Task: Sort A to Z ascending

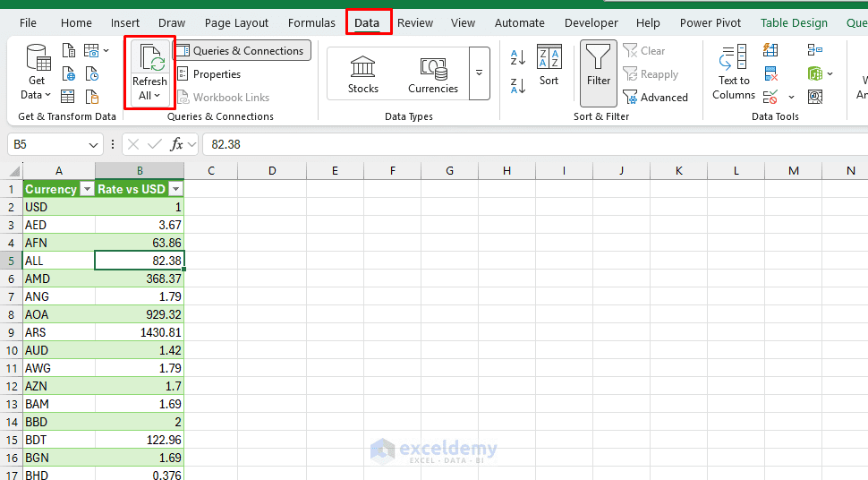Action: tap(517, 56)
